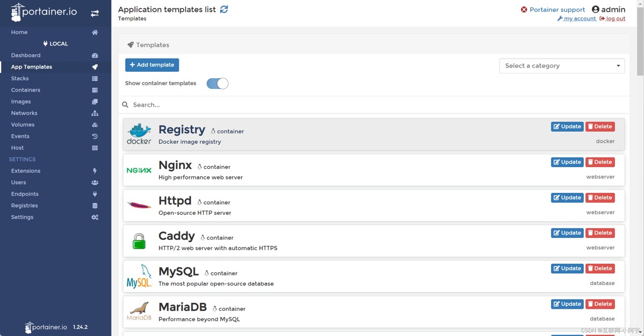This screenshot has width=644, height=336.
Task: Update the MySQL template
Action: 567,268
